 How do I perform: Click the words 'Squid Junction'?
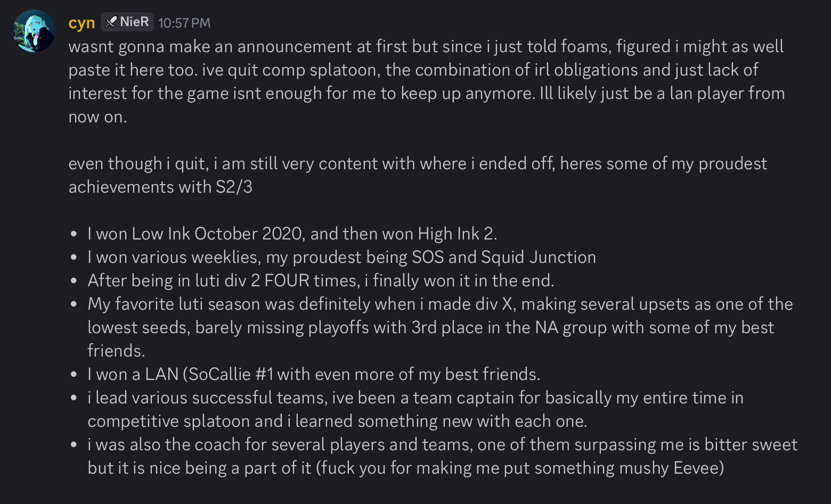538,257
